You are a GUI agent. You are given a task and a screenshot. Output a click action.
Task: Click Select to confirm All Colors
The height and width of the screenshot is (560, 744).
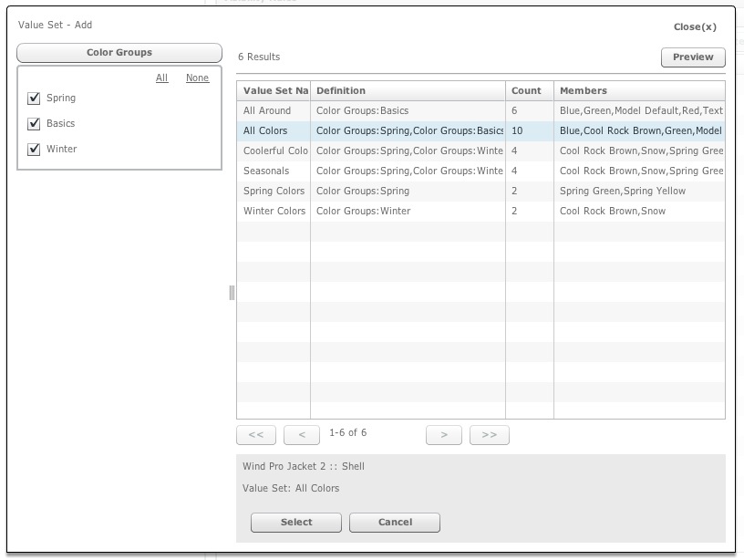point(294,523)
